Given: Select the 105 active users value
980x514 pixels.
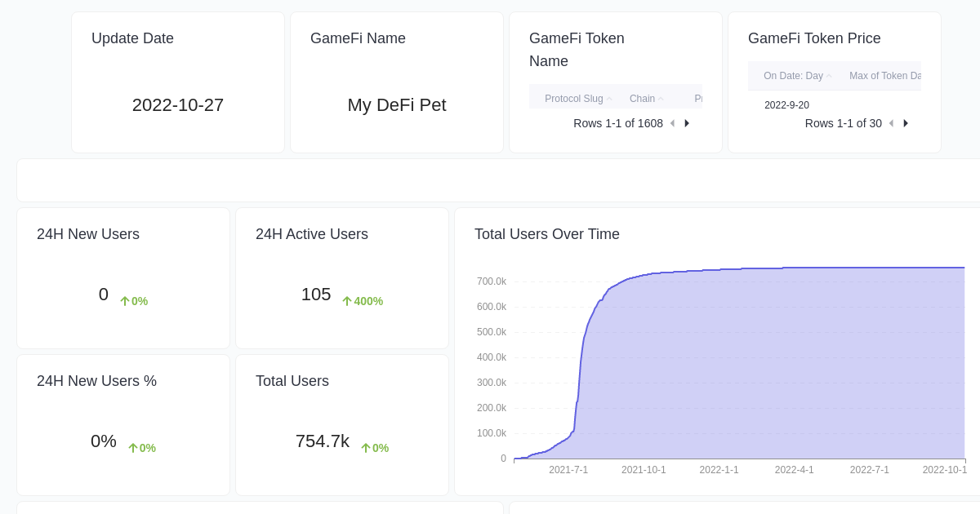Looking at the screenshot, I should (316, 295).
